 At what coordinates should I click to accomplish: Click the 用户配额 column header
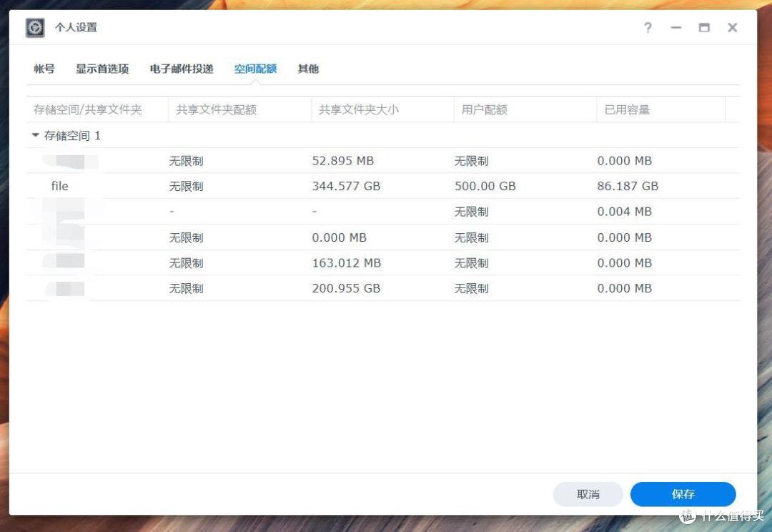point(525,109)
